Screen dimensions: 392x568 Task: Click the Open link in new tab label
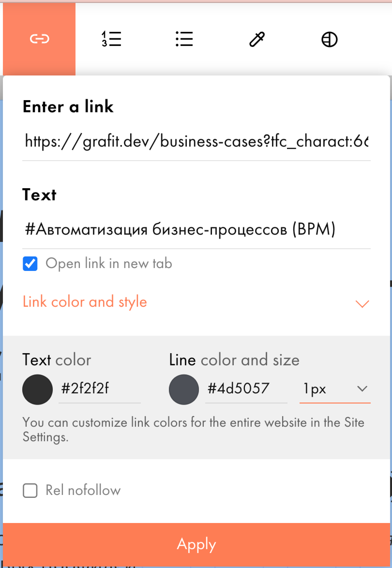109,263
